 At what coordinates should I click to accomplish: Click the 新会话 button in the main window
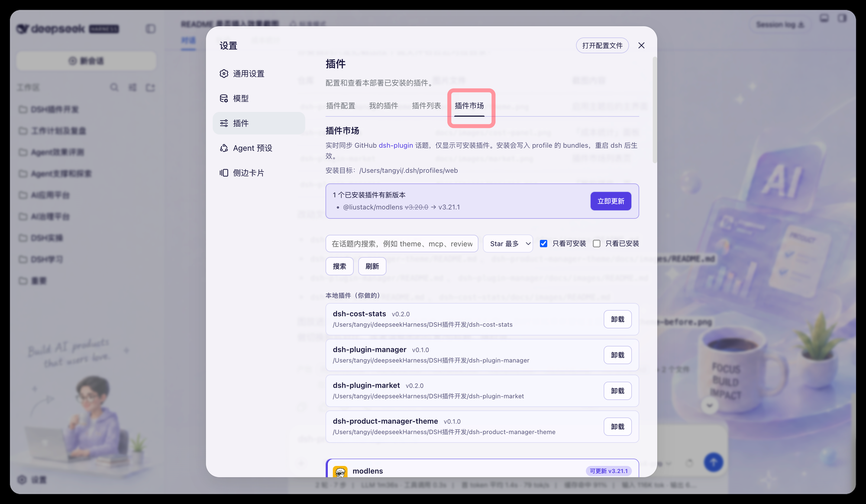86,61
